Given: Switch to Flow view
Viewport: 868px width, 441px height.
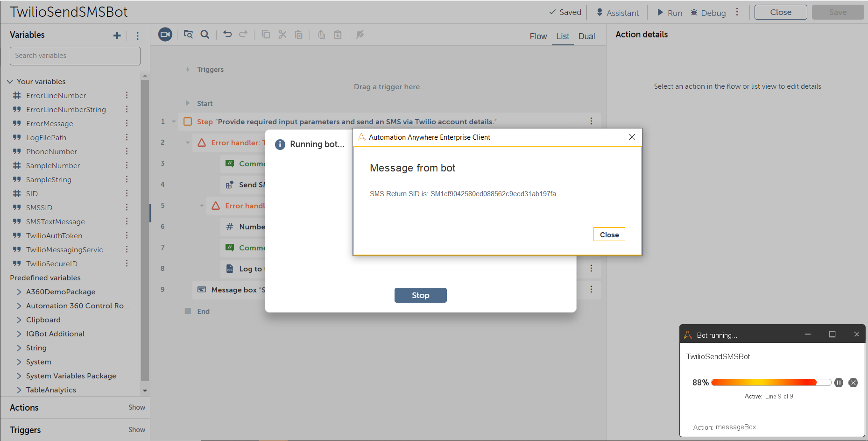Looking at the screenshot, I should tap(538, 36).
